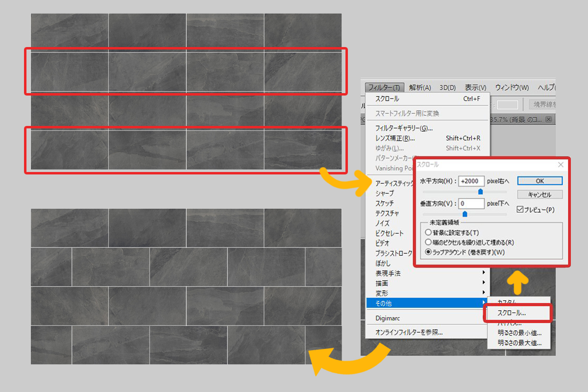Open フィルターギャラリー(G)... from menu
The height and width of the screenshot is (392, 588).
tap(404, 128)
